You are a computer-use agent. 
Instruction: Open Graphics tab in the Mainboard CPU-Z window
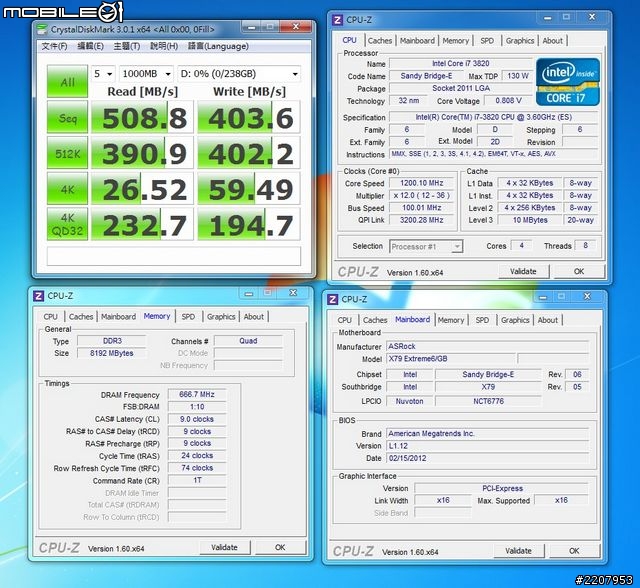515,320
